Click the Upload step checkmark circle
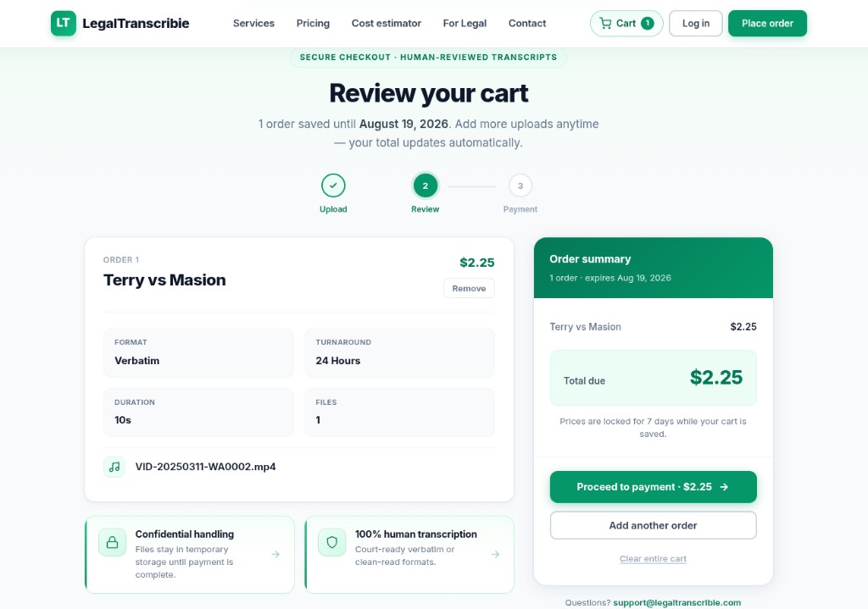The width and height of the screenshot is (868, 609). [x=333, y=185]
